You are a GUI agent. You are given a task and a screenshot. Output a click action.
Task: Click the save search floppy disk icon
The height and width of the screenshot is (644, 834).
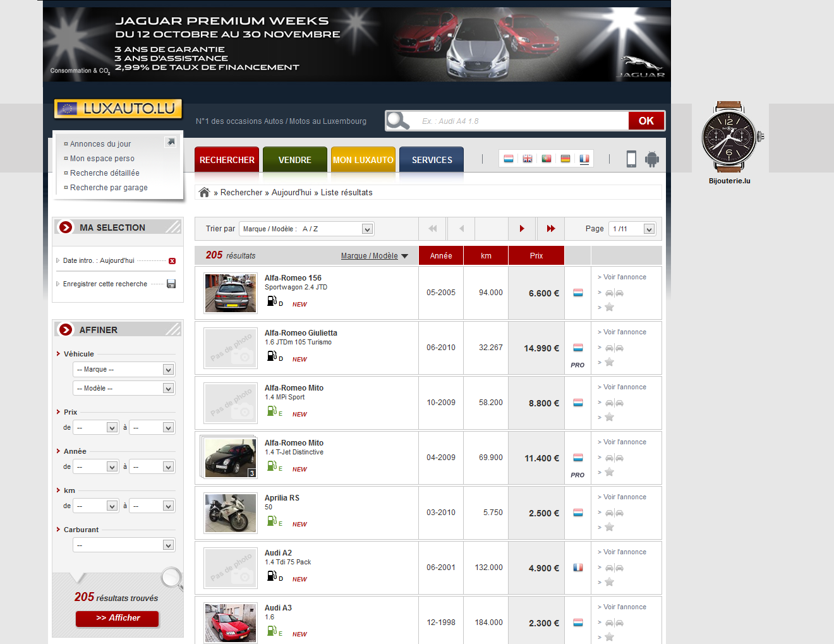(171, 284)
